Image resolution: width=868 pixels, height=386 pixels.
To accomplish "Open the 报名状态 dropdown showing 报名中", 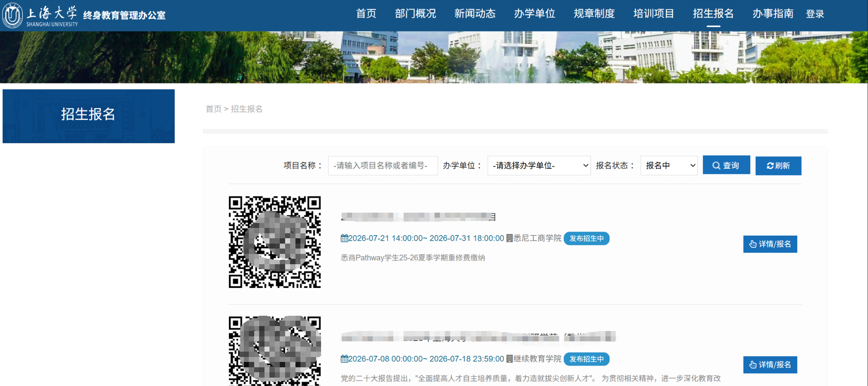I will pos(669,165).
